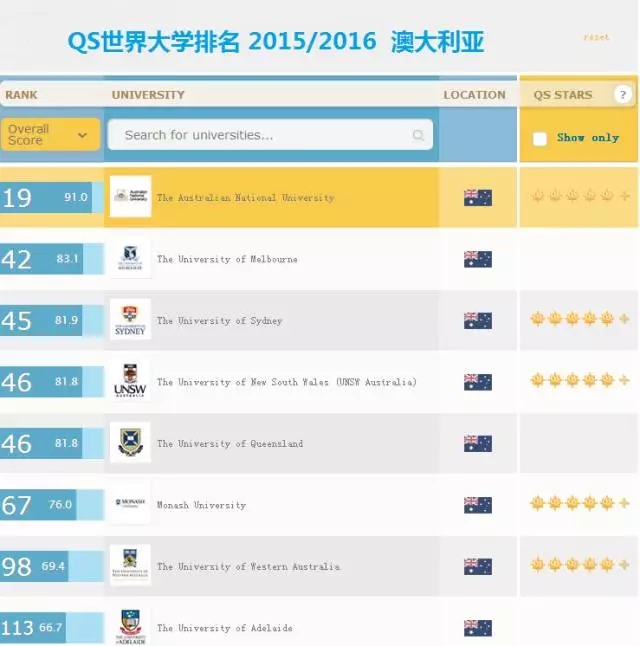
Task: Open The University of Melbourne link
Action: pos(227,259)
